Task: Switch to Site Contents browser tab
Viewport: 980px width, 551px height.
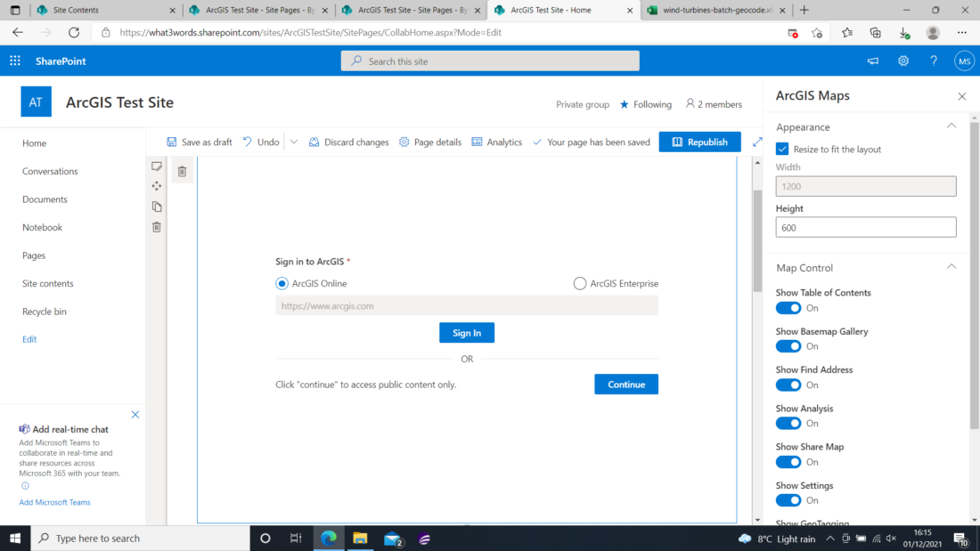Action: click(x=106, y=10)
